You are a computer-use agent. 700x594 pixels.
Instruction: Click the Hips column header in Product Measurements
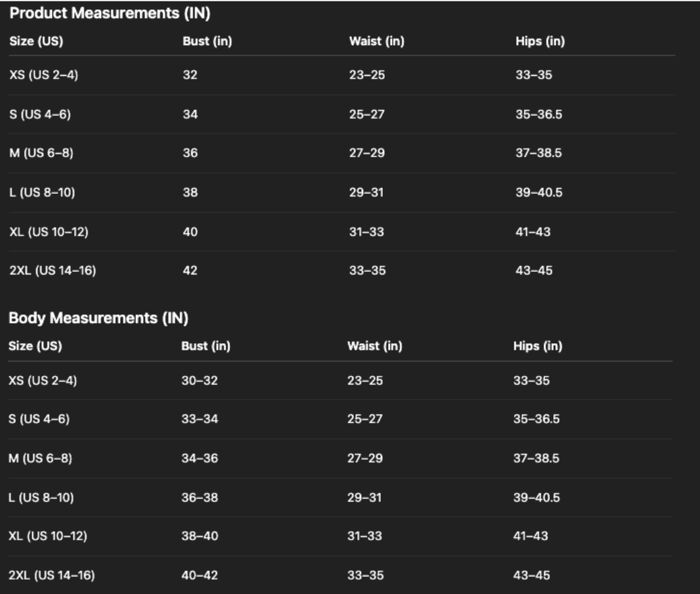click(541, 42)
